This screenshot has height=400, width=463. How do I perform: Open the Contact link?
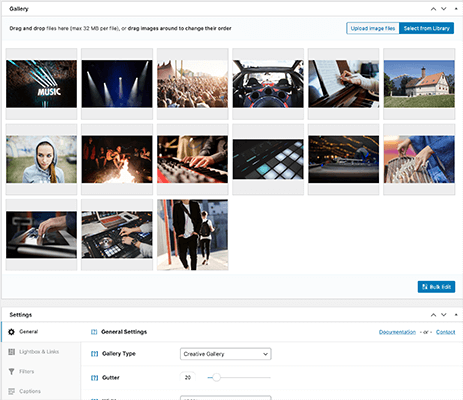[445, 332]
